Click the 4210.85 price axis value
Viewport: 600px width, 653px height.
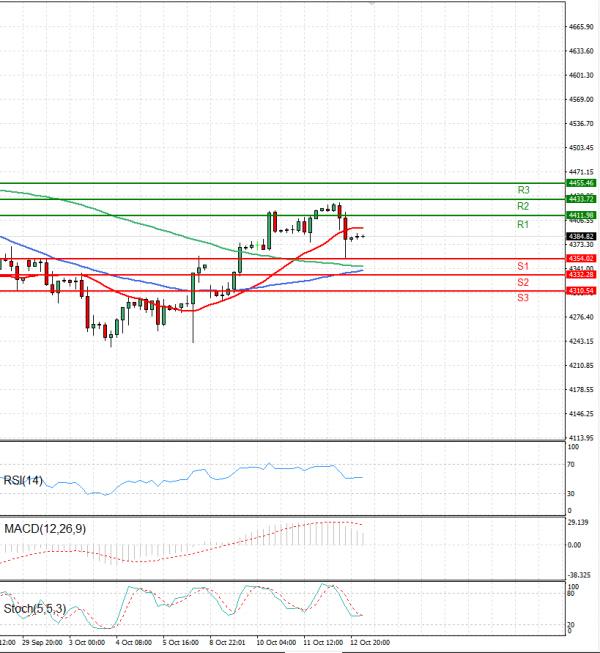tap(581, 366)
